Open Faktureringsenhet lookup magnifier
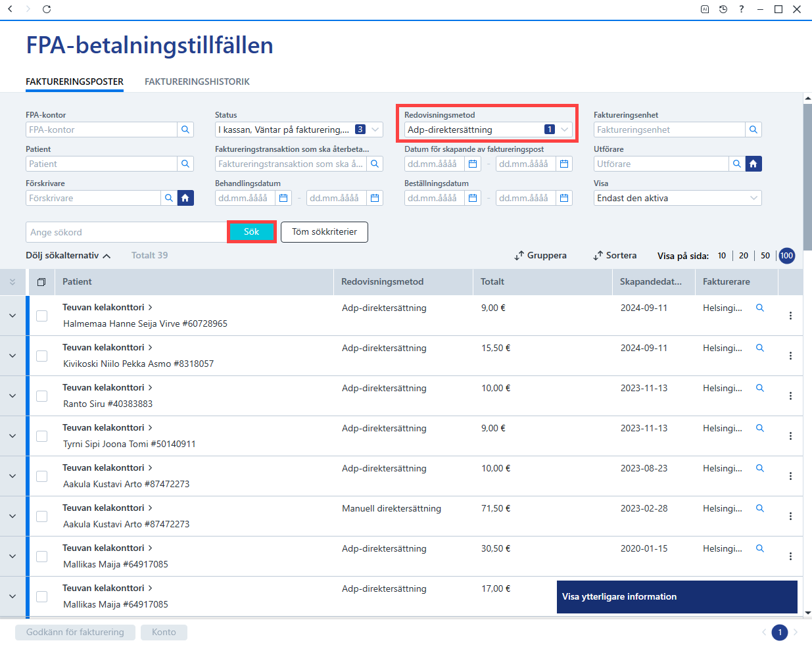The width and height of the screenshot is (812, 645). pos(753,130)
